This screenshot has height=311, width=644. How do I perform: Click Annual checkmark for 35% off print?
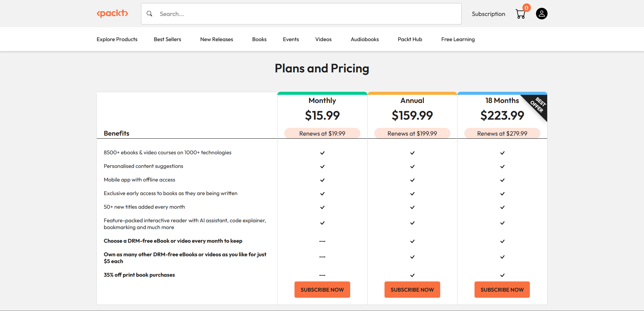click(412, 275)
